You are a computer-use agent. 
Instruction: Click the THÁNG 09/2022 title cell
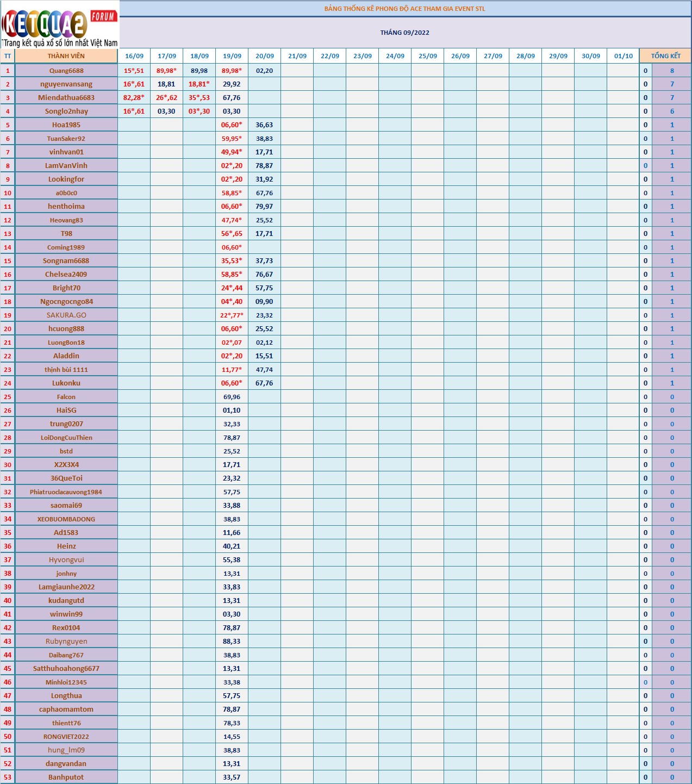click(405, 33)
